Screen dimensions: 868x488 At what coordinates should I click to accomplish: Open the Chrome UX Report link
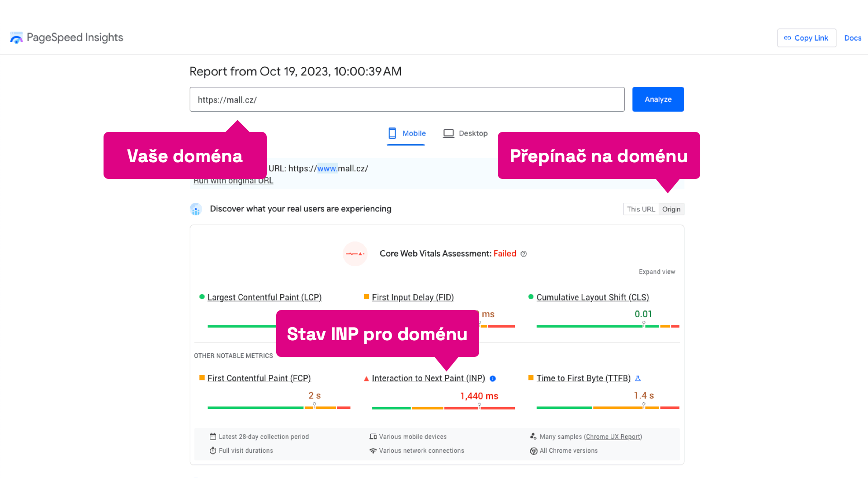point(613,436)
